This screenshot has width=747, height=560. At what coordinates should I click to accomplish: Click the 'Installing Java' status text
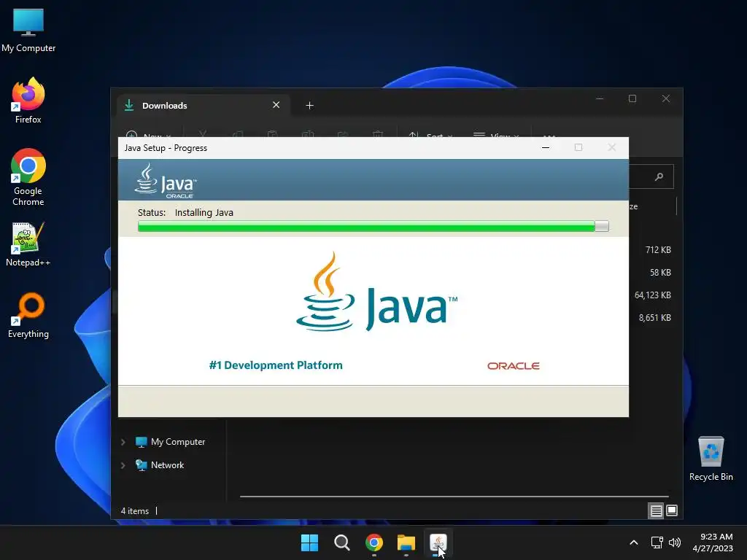point(204,212)
